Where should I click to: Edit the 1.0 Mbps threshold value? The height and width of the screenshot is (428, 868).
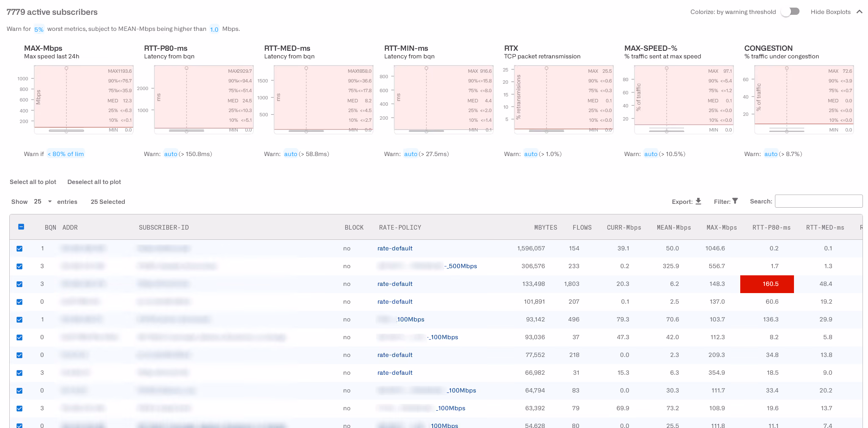tap(214, 29)
